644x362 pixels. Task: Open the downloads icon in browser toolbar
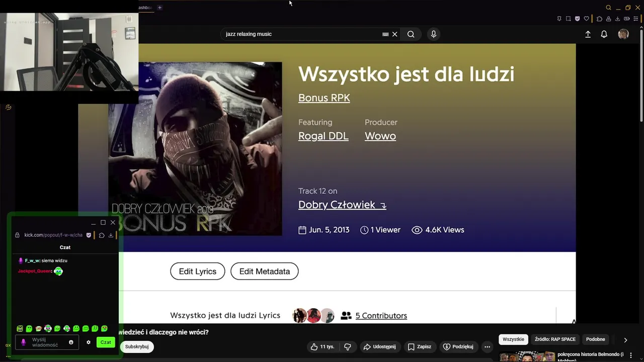click(x=617, y=19)
